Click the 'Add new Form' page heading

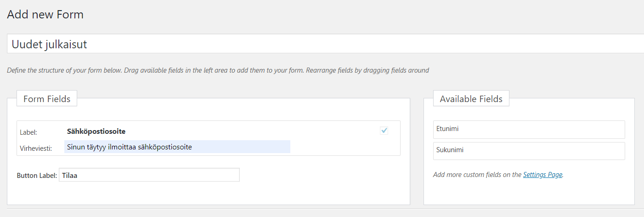click(45, 14)
